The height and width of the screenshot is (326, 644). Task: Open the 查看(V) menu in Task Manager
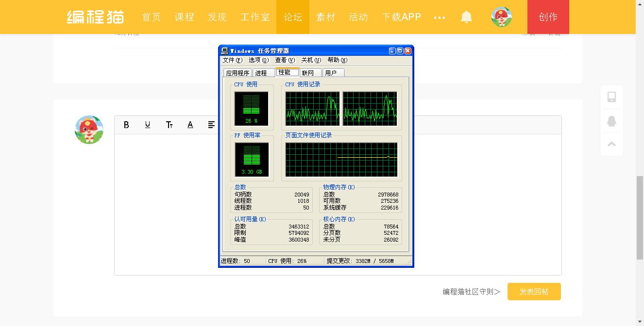(x=285, y=60)
